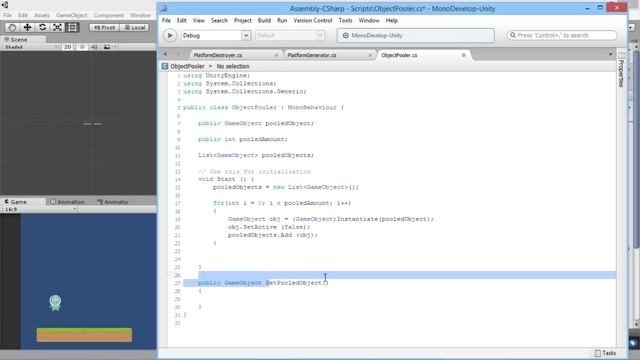Open the Properties side pad

point(621,70)
